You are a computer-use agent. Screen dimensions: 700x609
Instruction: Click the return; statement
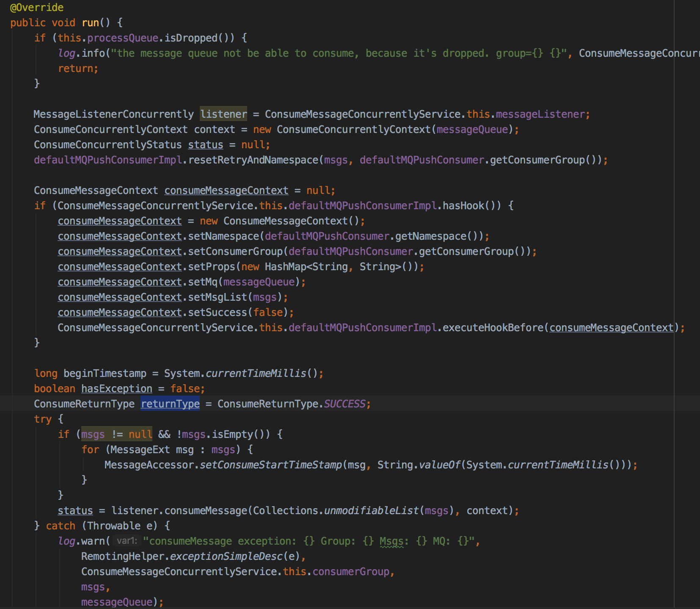pos(78,69)
